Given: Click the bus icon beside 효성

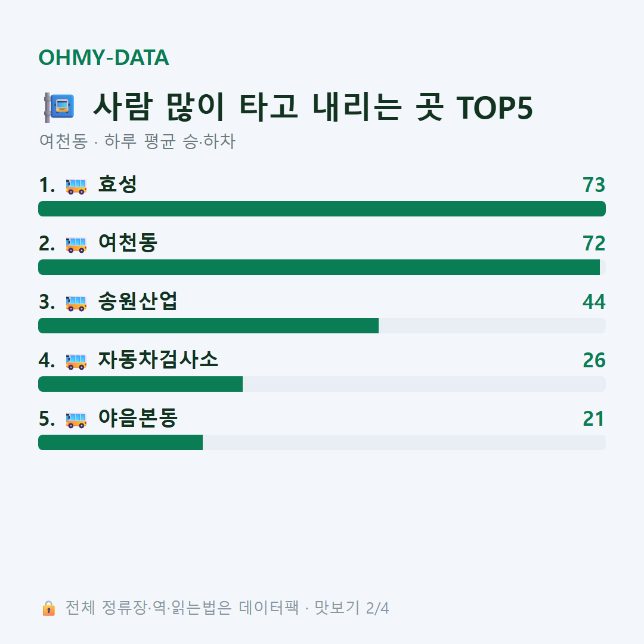Looking at the screenshot, I should 76,186.
